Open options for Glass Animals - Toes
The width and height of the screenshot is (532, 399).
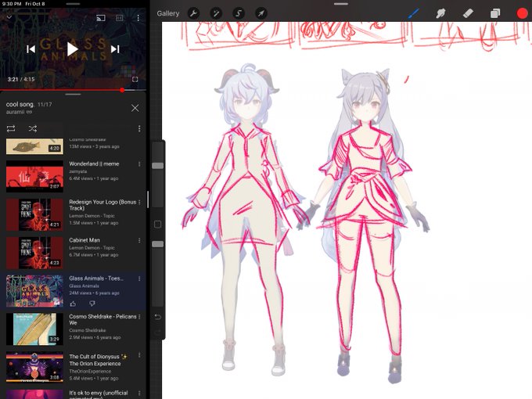click(x=139, y=279)
